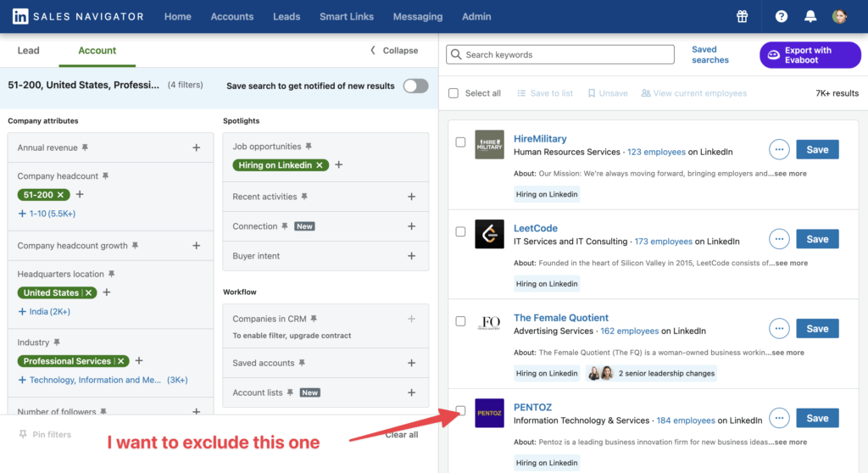Viewport: 868px width, 473px height.
Task: Save the HireMilitary account
Action: coord(817,149)
